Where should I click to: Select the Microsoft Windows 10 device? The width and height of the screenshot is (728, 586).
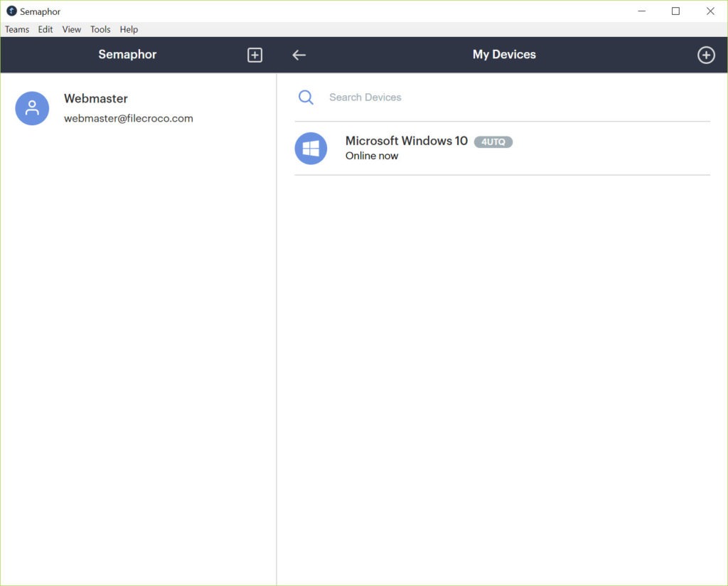[503, 149]
